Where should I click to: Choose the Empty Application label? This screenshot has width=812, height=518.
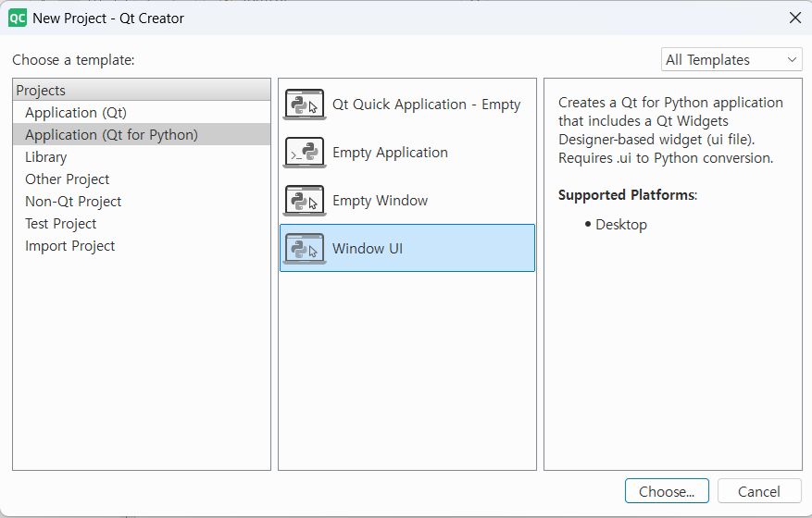pyautogui.click(x=390, y=153)
